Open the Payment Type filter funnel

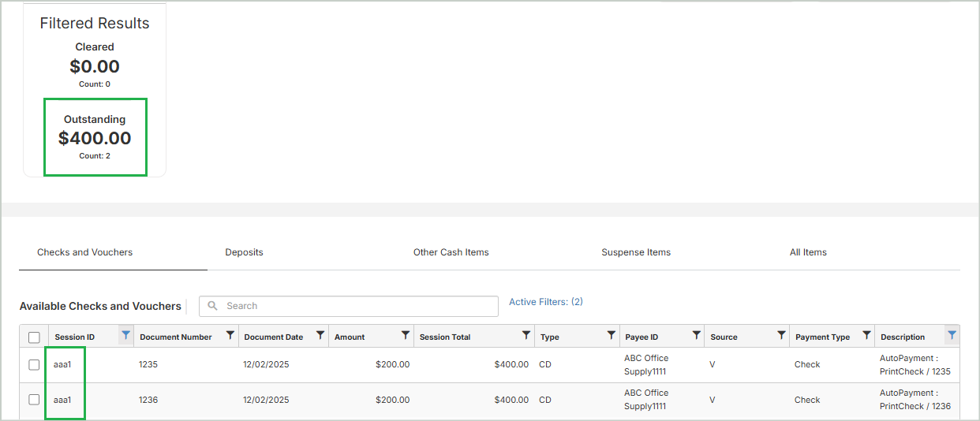pyautogui.click(x=866, y=336)
